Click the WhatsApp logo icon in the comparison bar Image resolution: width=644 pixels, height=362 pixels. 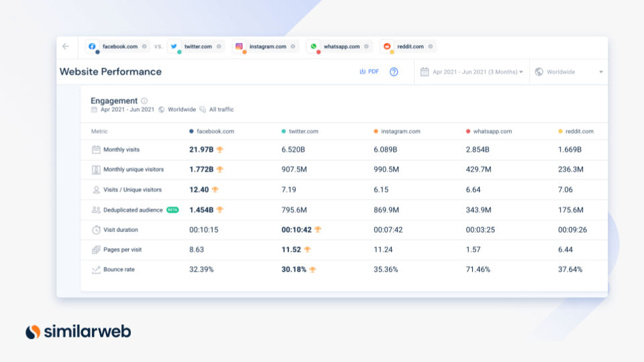click(x=313, y=46)
